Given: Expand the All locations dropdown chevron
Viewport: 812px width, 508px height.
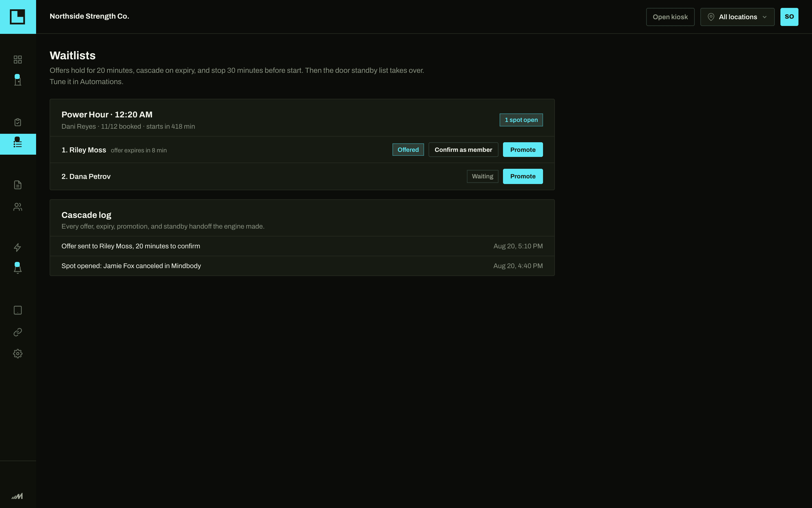Looking at the screenshot, I should click(x=765, y=17).
